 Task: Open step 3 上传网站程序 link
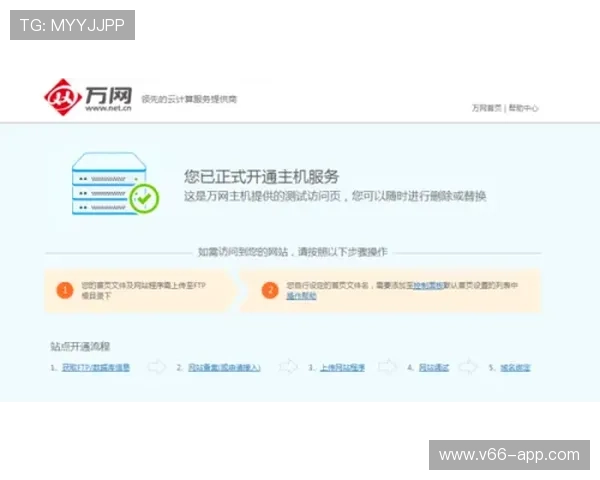(342, 368)
